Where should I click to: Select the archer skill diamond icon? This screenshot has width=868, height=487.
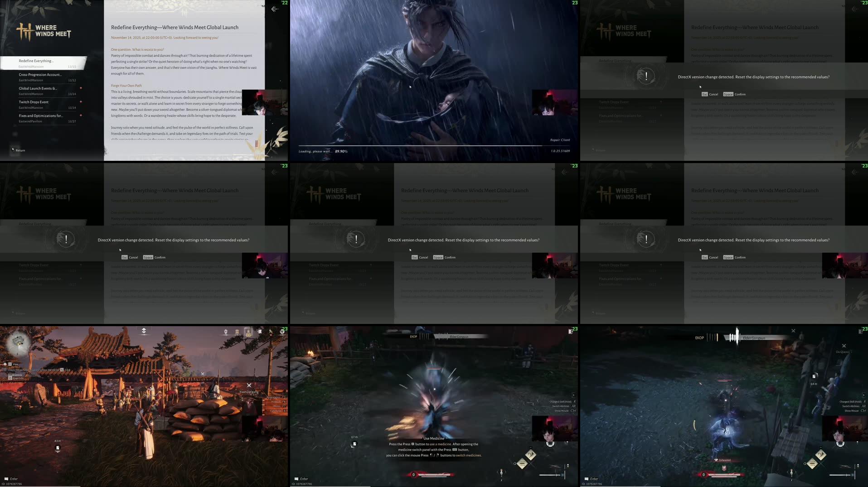pos(531,455)
